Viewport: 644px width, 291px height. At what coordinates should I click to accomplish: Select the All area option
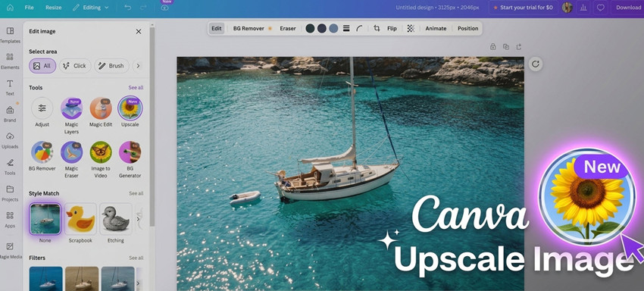(x=42, y=66)
